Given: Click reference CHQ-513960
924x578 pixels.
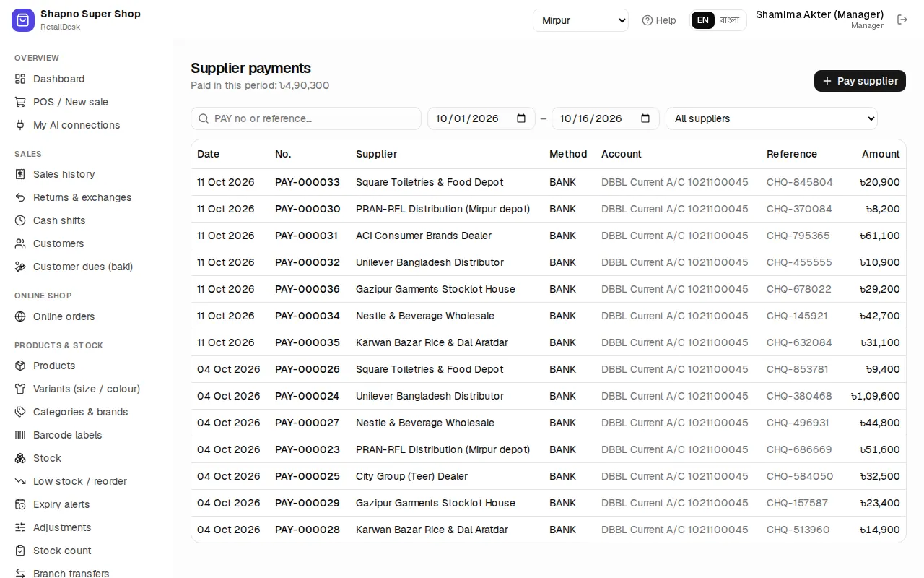Looking at the screenshot, I should (798, 530).
